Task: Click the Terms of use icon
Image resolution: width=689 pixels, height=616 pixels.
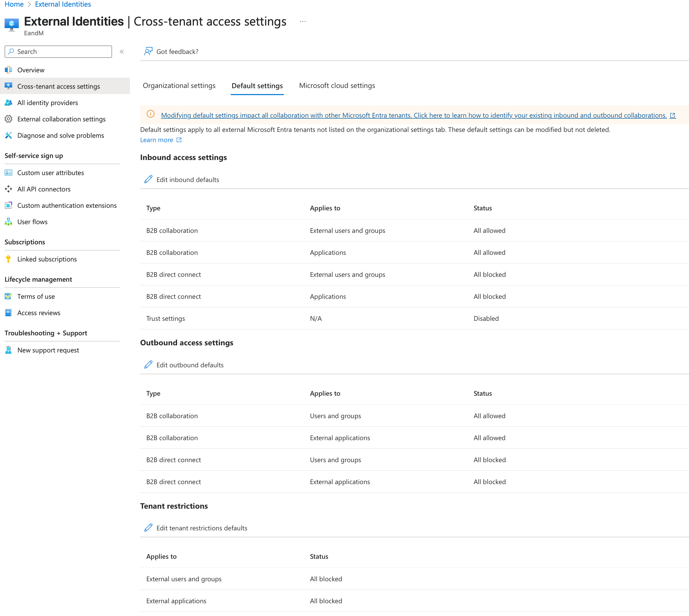Action: [8, 296]
